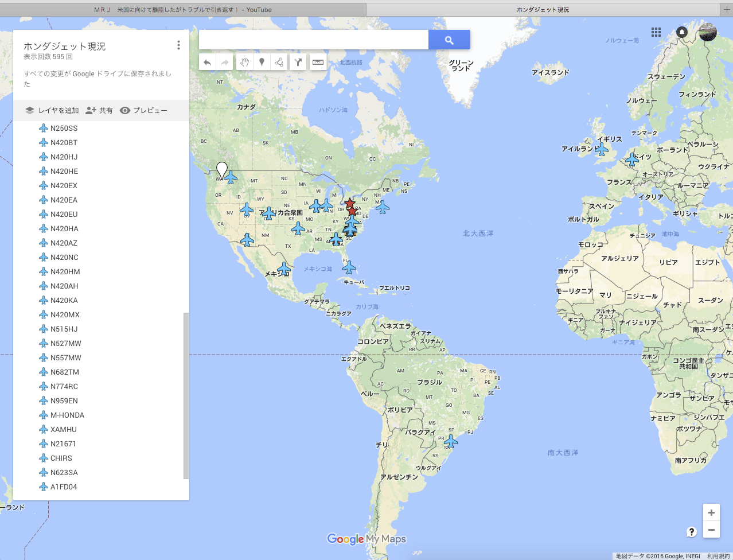Select XAMHU in the layer list
This screenshot has width=733, height=560.
click(64, 429)
